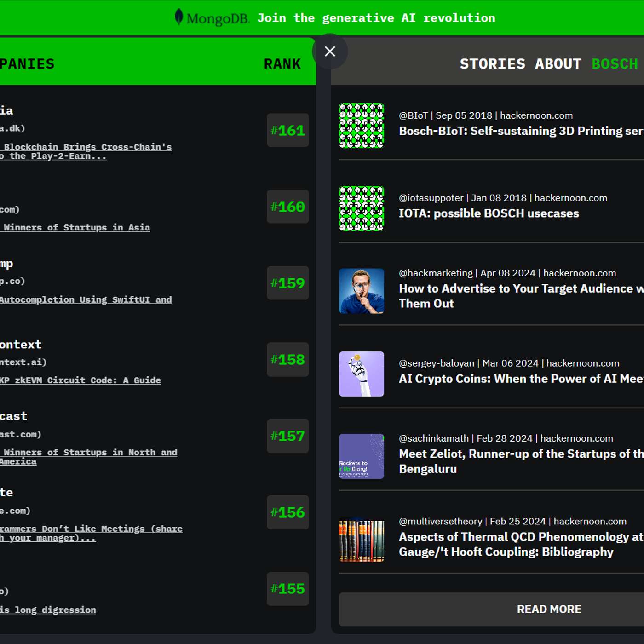
Task: Open the IOTA story pattern thumbnail
Action: 361,208
